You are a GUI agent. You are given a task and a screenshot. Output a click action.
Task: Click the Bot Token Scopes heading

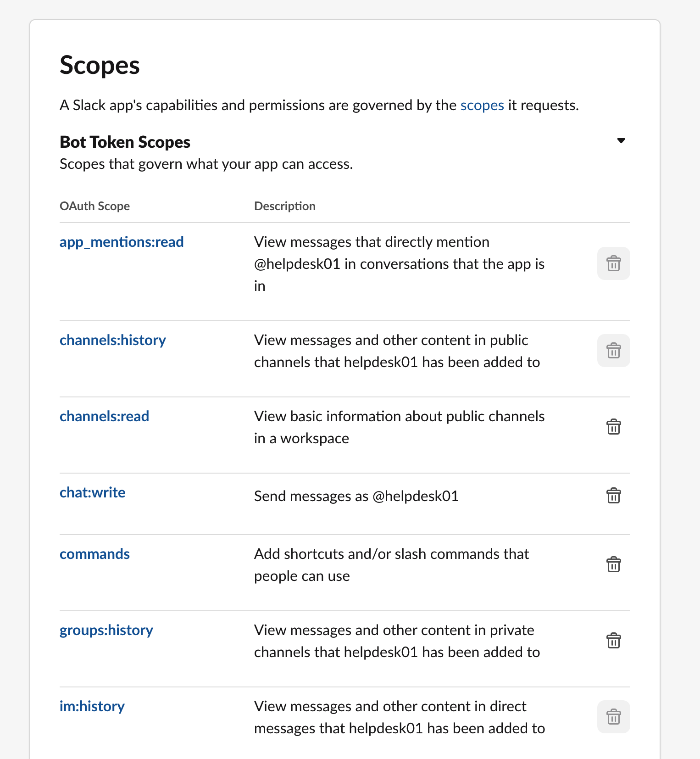[x=125, y=142]
